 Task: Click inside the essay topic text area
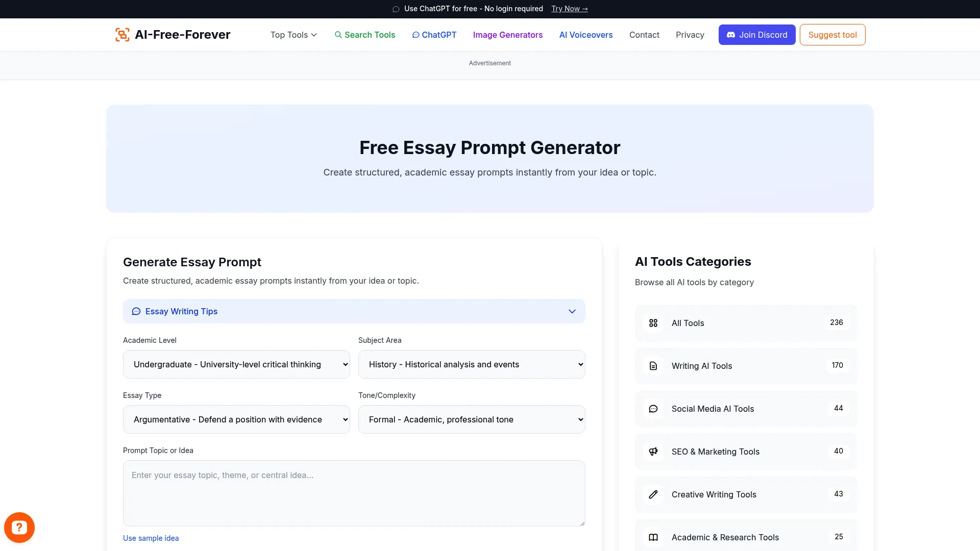point(354,492)
